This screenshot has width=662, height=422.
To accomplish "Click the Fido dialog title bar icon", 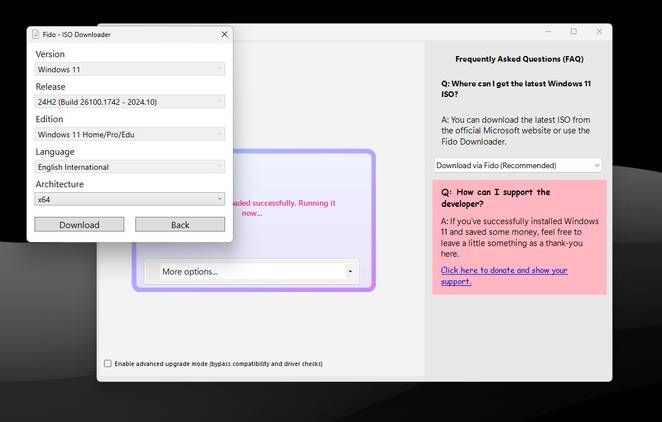I will (x=36, y=34).
